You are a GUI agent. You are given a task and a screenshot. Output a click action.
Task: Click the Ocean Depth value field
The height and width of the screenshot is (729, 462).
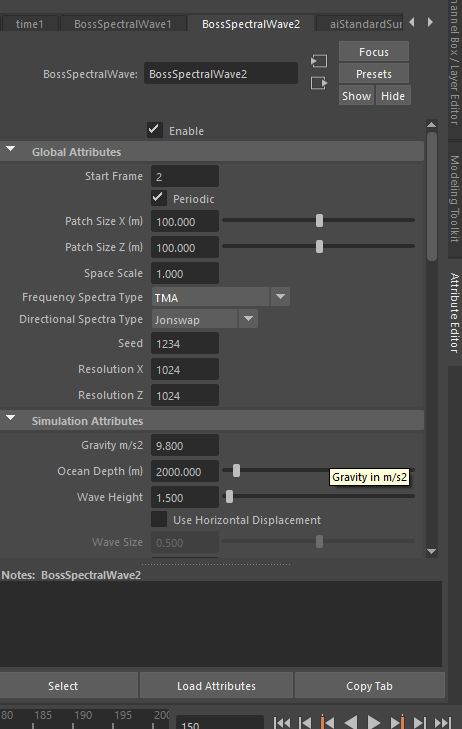(185, 471)
